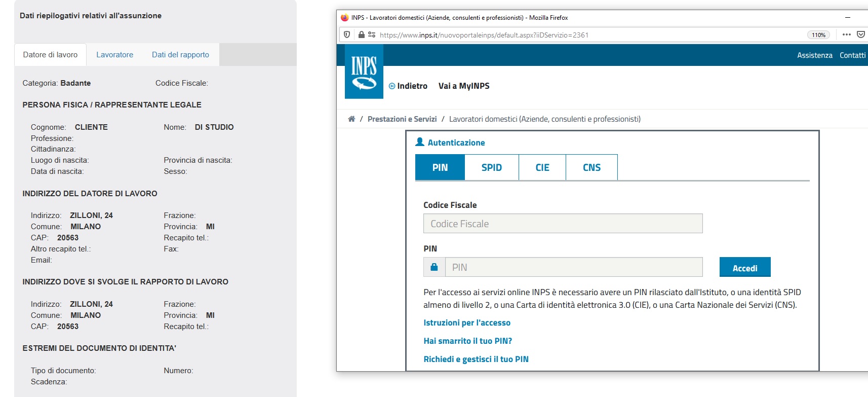Select the PIN authentication tab
This screenshot has width=868, height=397.
(440, 167)
